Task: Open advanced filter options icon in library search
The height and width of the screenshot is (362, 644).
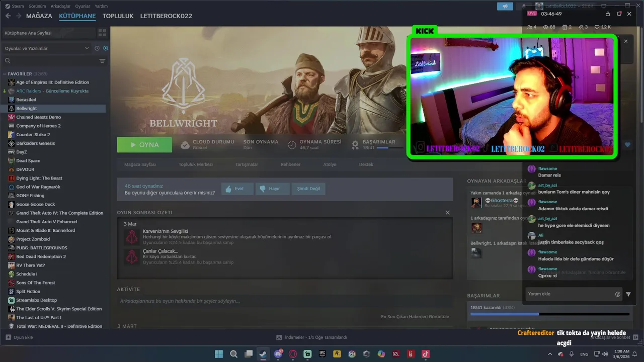Action: (103, 61)
